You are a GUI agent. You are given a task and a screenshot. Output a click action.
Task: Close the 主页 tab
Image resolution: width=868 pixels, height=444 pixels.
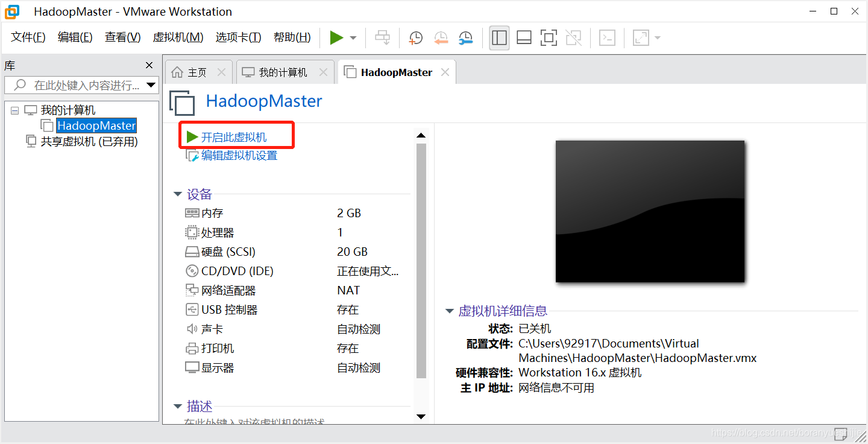pyautogui.click(x=221, y=72)
